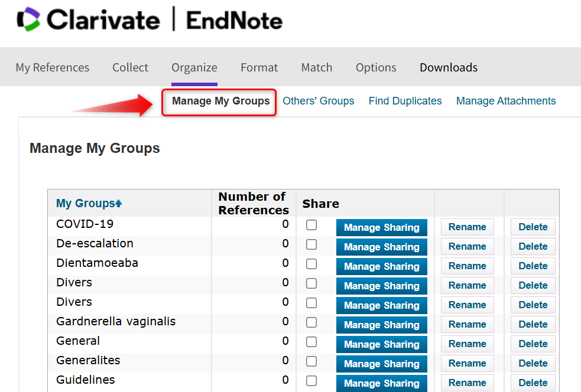This screenshot has height=392, width=581.
Task: Open the Downloads tab
Action: click(449, 67)
